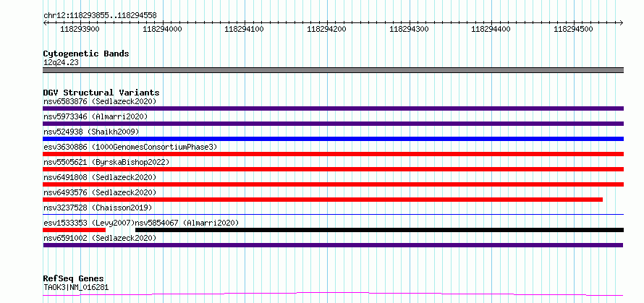
Task: Select the magenta TAOK3 gene line
Action: click(333, 294)
